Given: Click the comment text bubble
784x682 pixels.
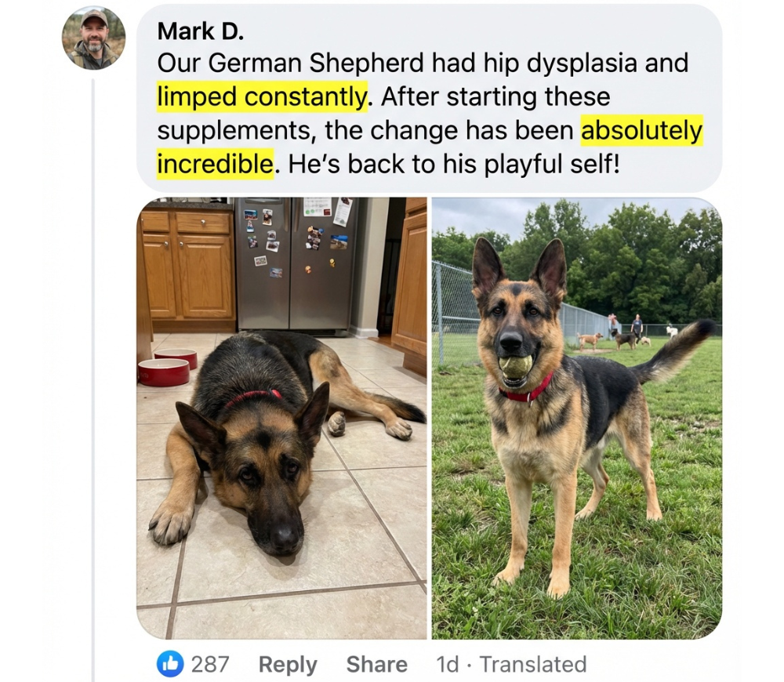Looking at the screenshot, I should tap(430, 98).
